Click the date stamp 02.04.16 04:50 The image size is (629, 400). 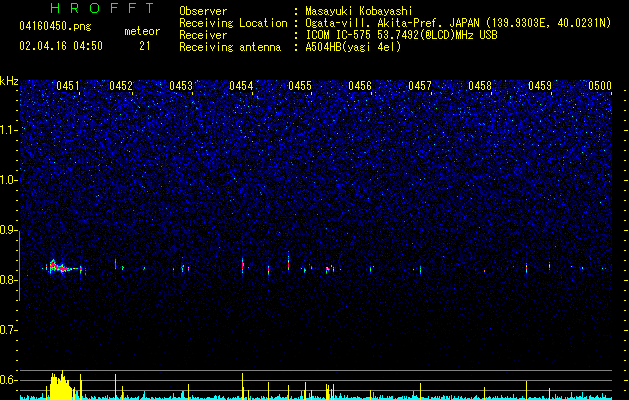click(x=61, y=46)
